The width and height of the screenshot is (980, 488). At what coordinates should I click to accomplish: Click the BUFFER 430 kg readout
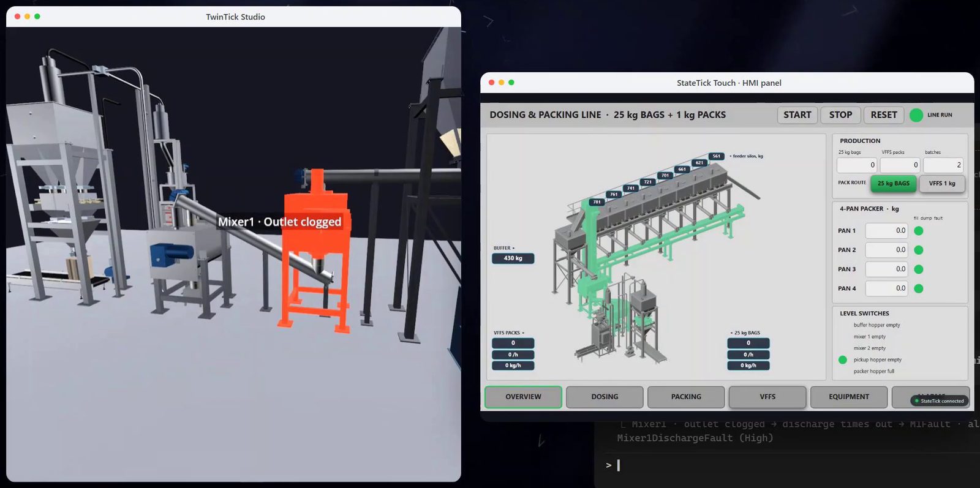(513, 258)
